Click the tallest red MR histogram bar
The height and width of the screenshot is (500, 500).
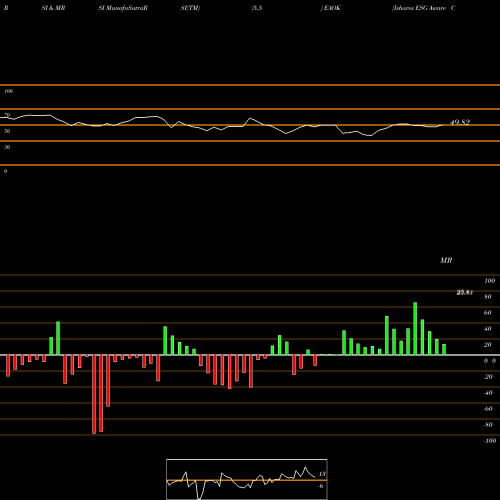point(94,394)
